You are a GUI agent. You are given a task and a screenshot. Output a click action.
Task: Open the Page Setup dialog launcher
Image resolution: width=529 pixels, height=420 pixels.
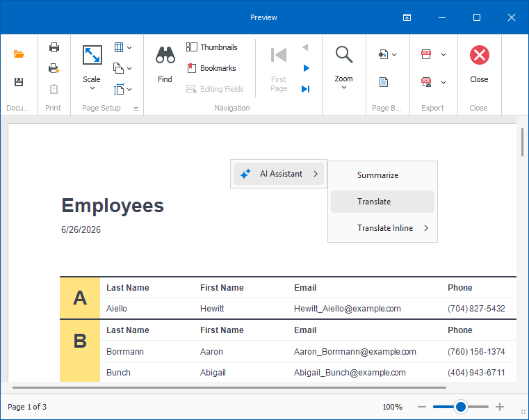coord(136,108)
